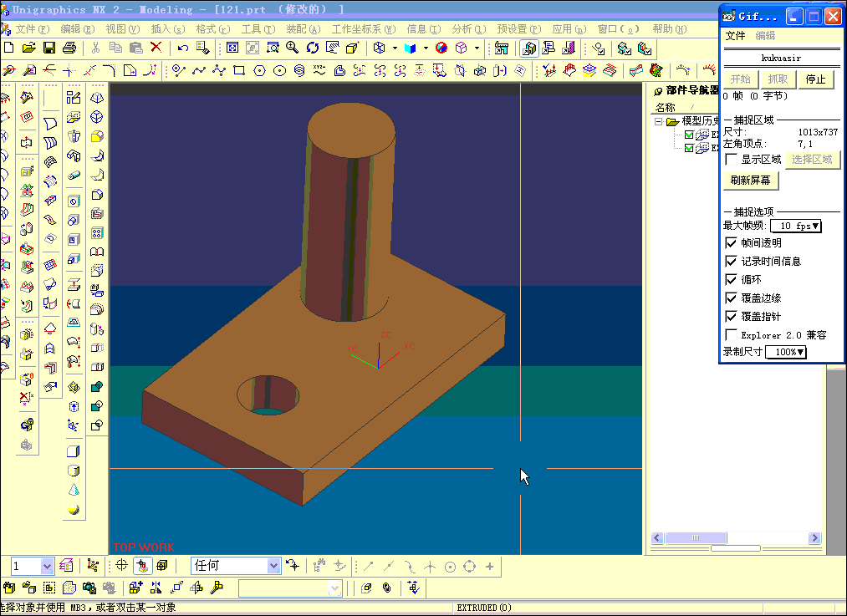Open the 分析(L) menu
The width and height of the screenshot is (847, 616).
click(x=469, y=29)
